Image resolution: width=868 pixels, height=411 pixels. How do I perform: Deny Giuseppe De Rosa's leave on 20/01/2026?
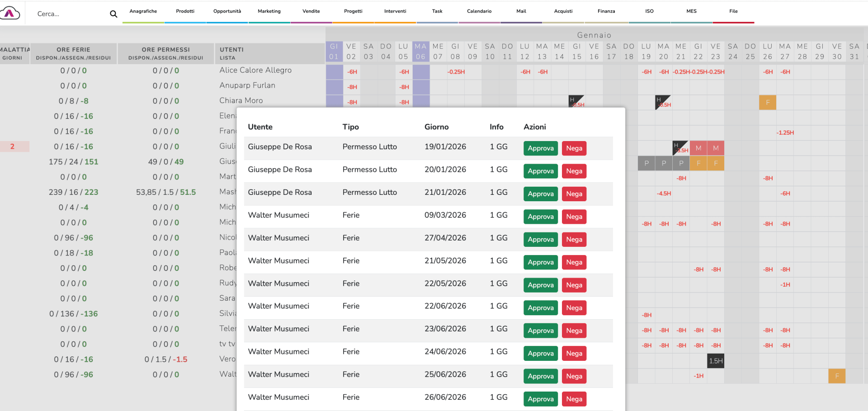574,171
